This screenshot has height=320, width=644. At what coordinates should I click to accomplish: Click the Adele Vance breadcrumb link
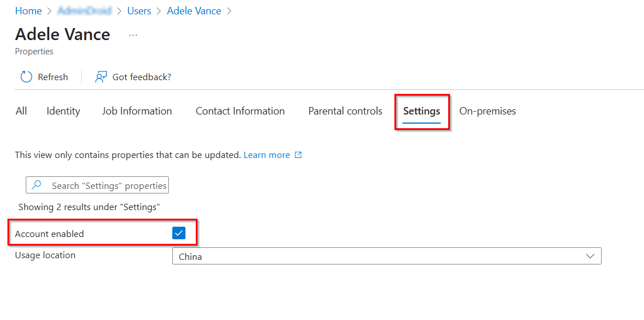[194, 11]
